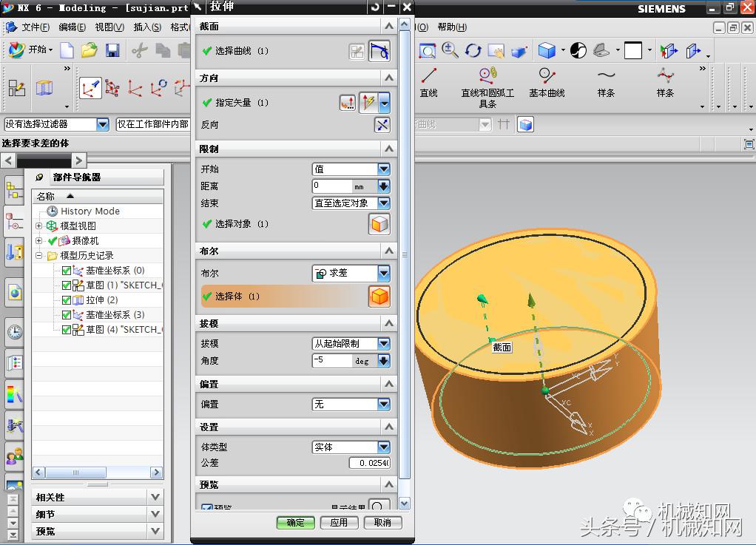This screenshot has height=545, width=756.
Task: Open the 文件(F) menu
Action: click(35, 27)
